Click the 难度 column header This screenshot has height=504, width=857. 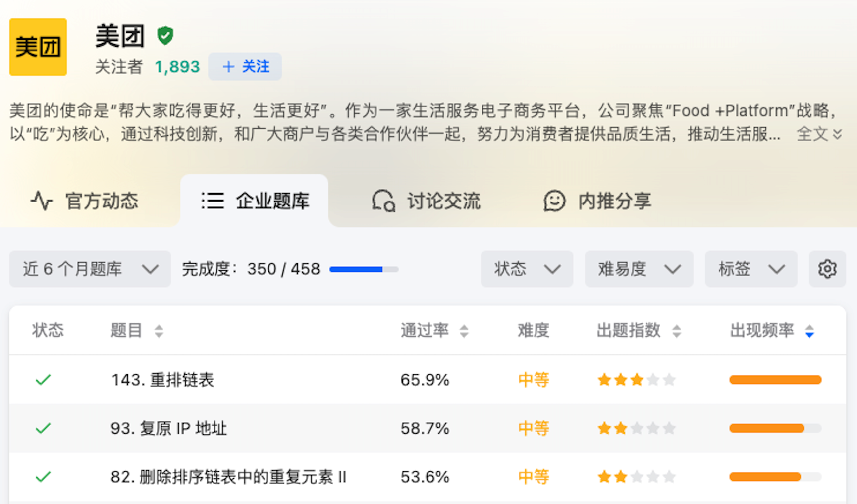point(534,330)
